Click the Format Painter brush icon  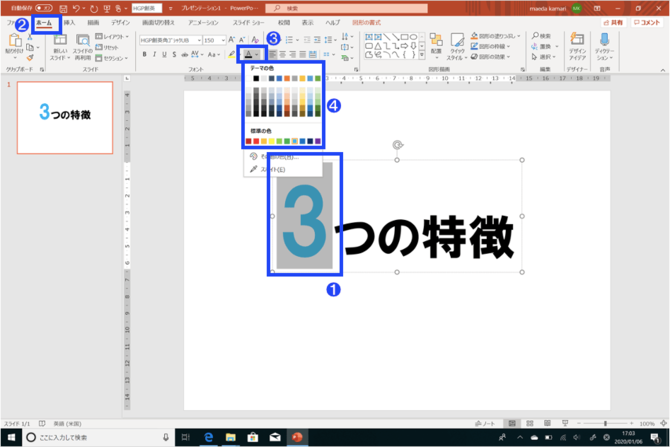pyautogui.click(x=29, y=57)
